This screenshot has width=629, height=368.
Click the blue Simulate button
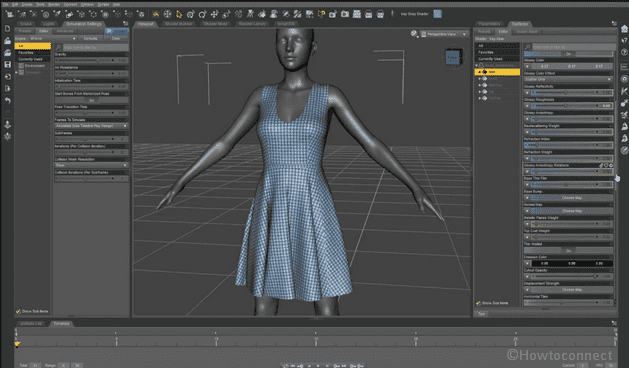(x=116, y=31)
